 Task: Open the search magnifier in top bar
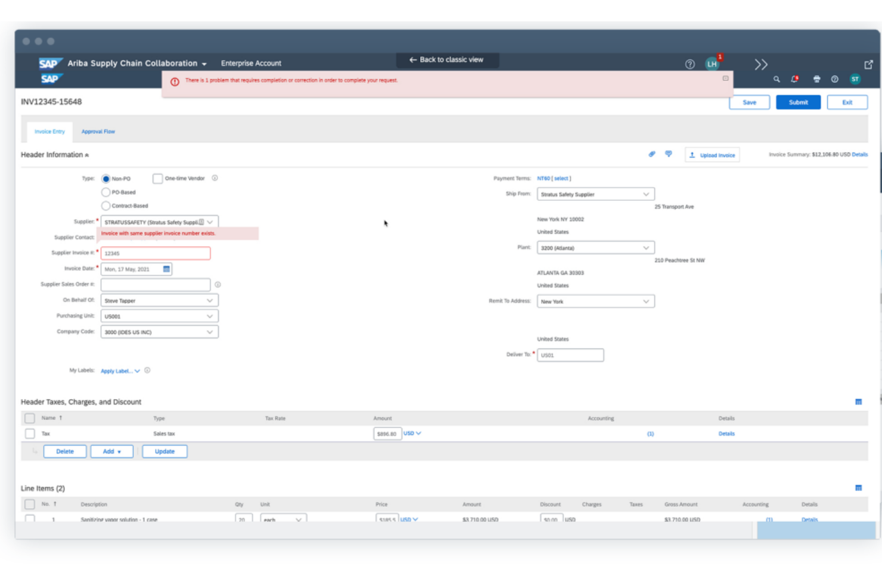pos(777,79)
